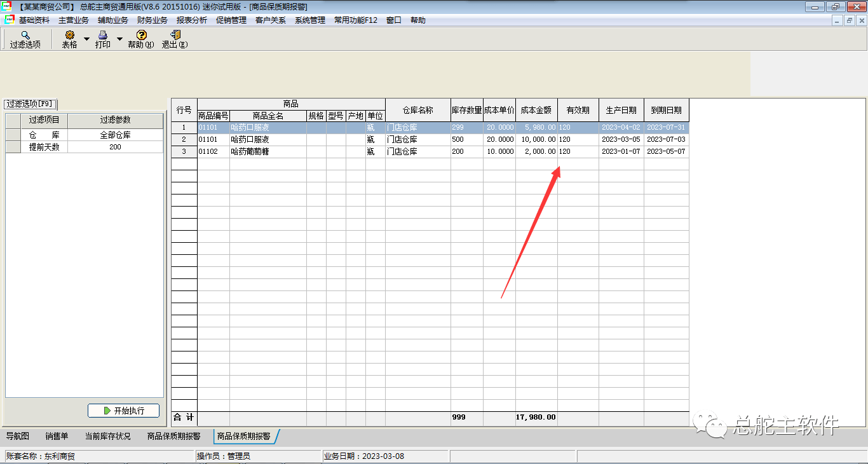This screenshot has width=868, height=464.
Task: Switch to the 导航图 tab
Action: click(x=18, y=436)
